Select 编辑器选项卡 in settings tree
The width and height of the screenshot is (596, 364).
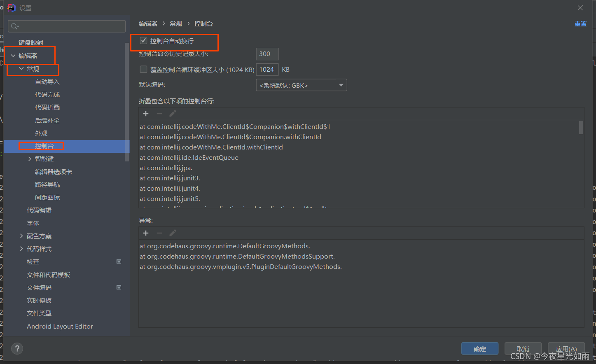click(54, 172)
